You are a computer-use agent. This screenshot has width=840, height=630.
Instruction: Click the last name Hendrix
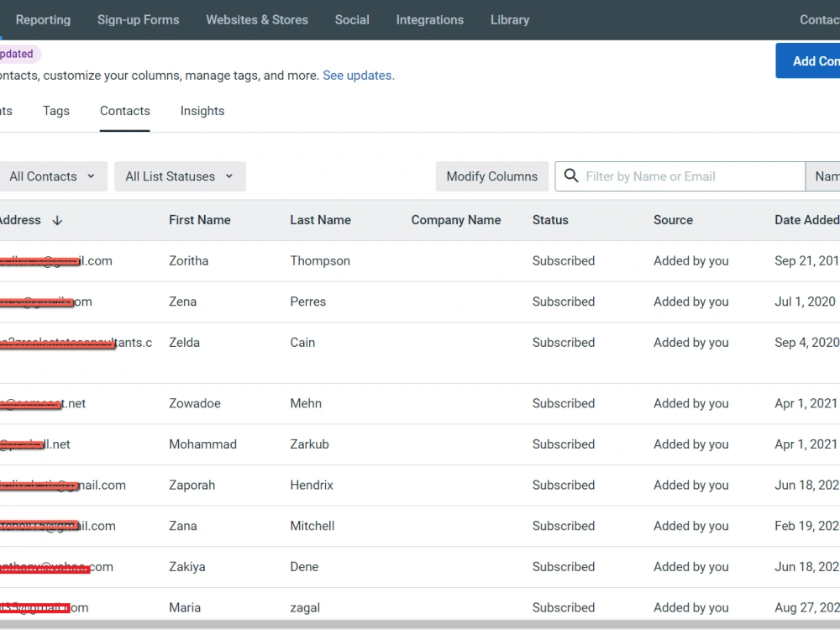tap(312, 485)
